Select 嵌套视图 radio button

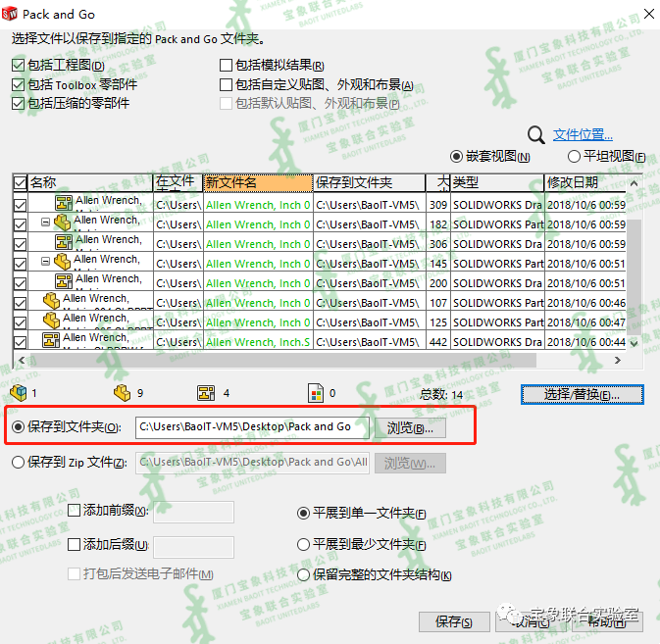[456, 157]
